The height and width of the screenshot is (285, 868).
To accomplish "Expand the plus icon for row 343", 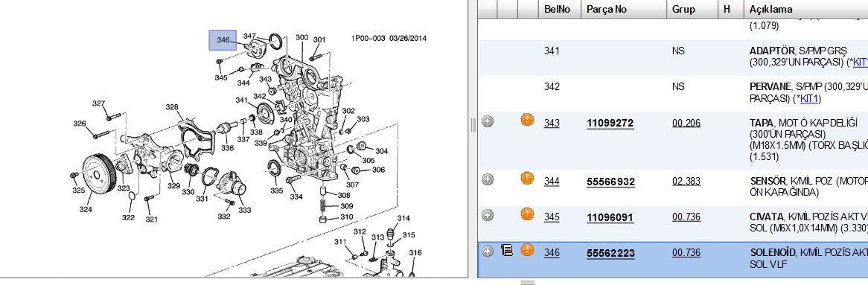I will (487, 122).
